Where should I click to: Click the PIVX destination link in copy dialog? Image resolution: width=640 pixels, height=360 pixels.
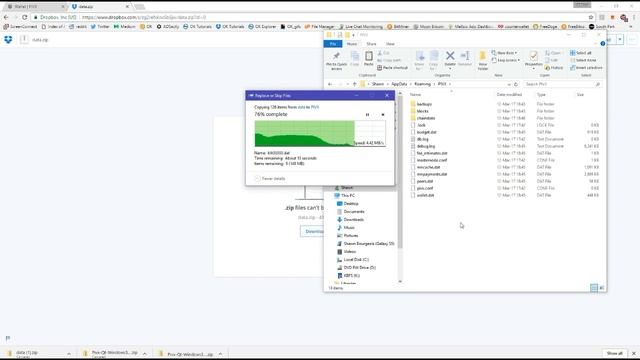coord(315,107)
